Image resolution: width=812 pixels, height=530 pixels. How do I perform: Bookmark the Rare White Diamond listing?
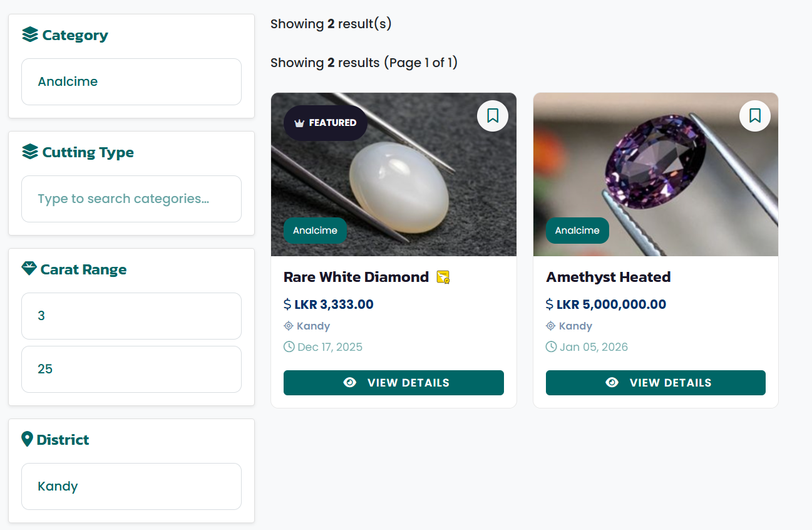493,116
